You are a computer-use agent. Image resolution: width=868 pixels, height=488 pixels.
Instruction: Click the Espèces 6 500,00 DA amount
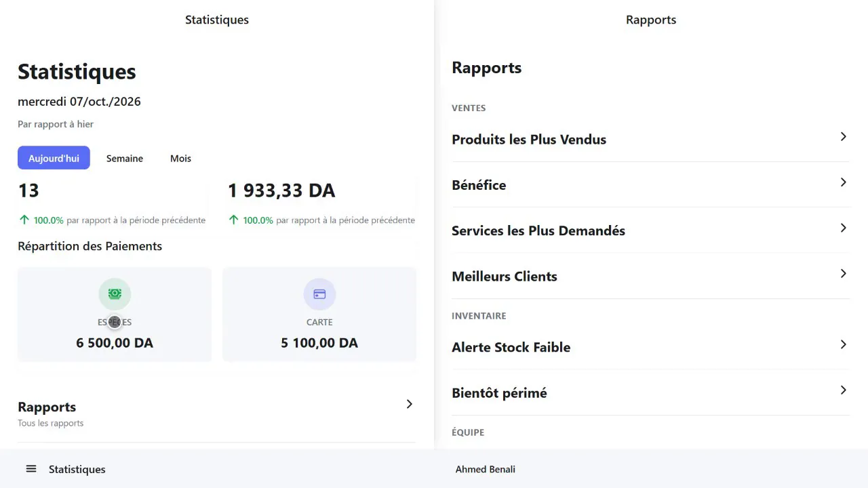click(x=115, y=343)
